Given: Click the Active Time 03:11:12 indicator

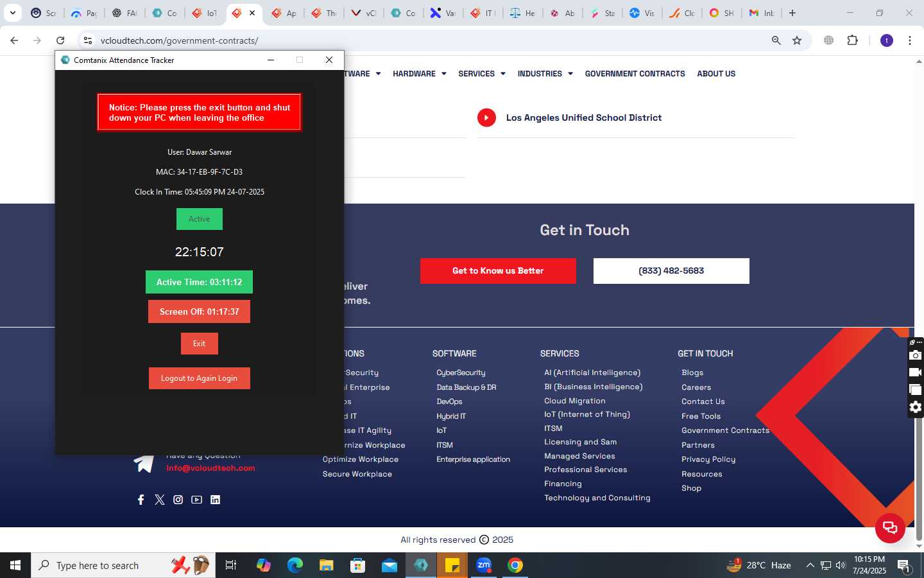Looking at the screenshot, I should click(199, 282).
